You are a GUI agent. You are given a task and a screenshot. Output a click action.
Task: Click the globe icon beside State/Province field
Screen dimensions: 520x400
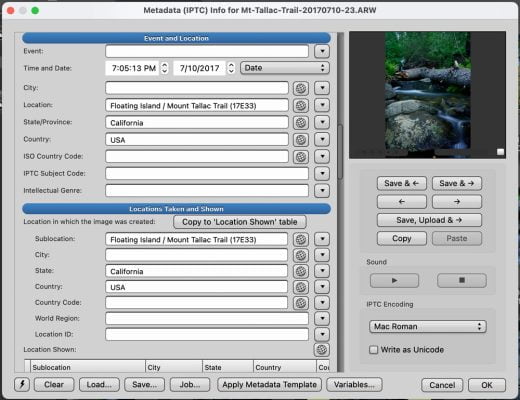coord(301,123)
